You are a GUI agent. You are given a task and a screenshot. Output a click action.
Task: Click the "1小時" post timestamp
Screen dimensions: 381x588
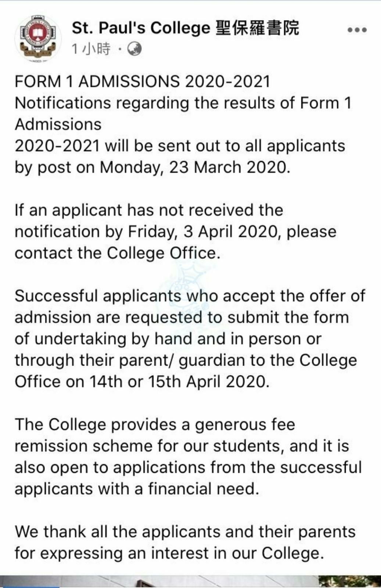[91, 49]
